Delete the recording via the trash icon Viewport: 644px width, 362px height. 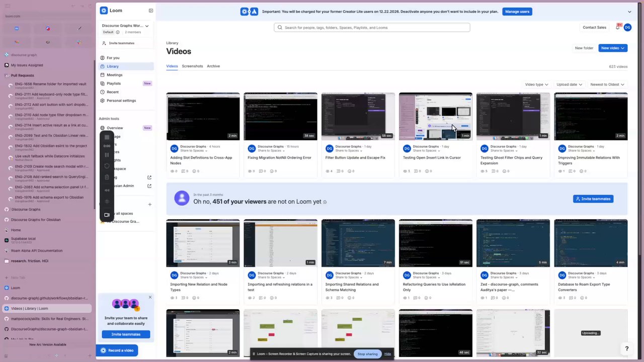click(x=107, y=177)
